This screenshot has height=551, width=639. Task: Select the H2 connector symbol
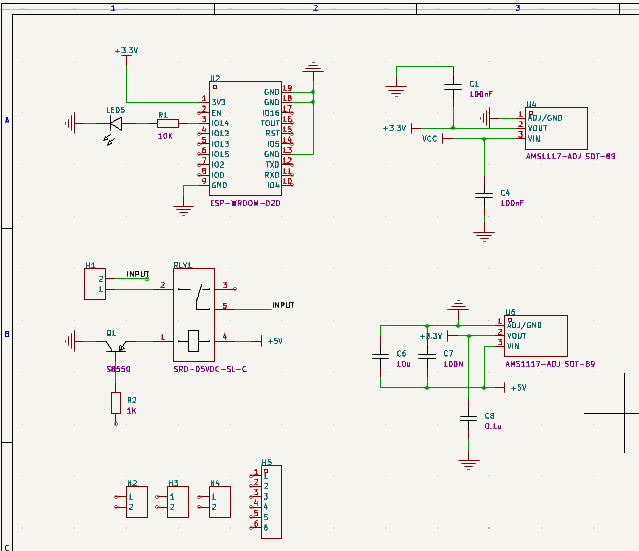(137, 502)
